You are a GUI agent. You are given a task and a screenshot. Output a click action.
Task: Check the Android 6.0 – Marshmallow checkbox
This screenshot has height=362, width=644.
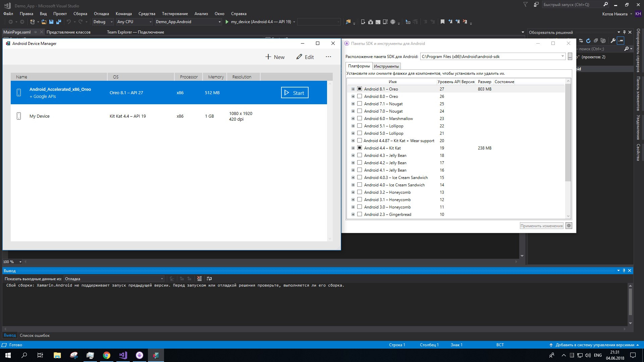coord(360,118)
